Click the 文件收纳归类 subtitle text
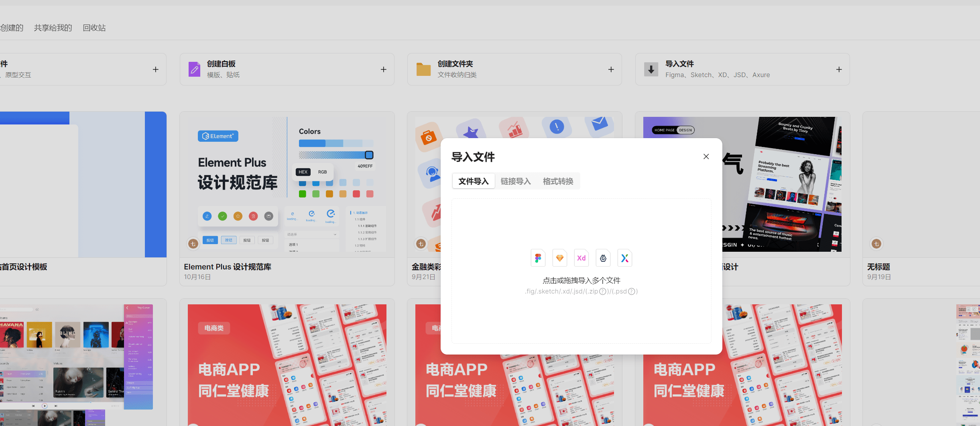980x426 pixels. click(x=457, y=75)
